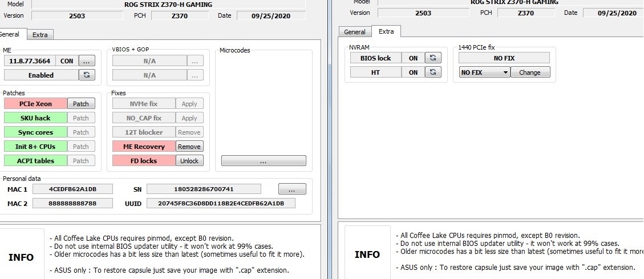Image resolution: width=644 pixels, height=279 pixels.
Task: Click the ME Recovery red label
Action: pos(144,146)
